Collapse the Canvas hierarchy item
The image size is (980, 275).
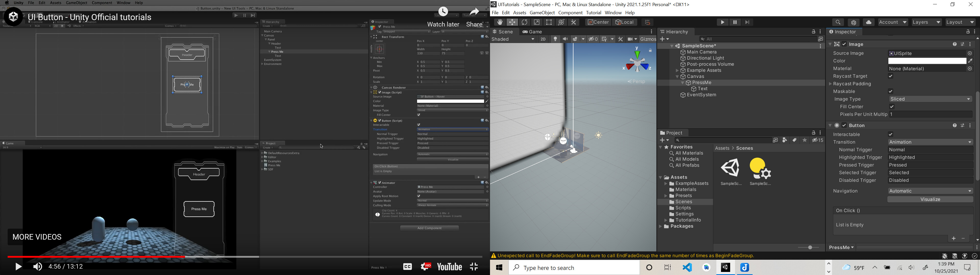click(677, 76)
